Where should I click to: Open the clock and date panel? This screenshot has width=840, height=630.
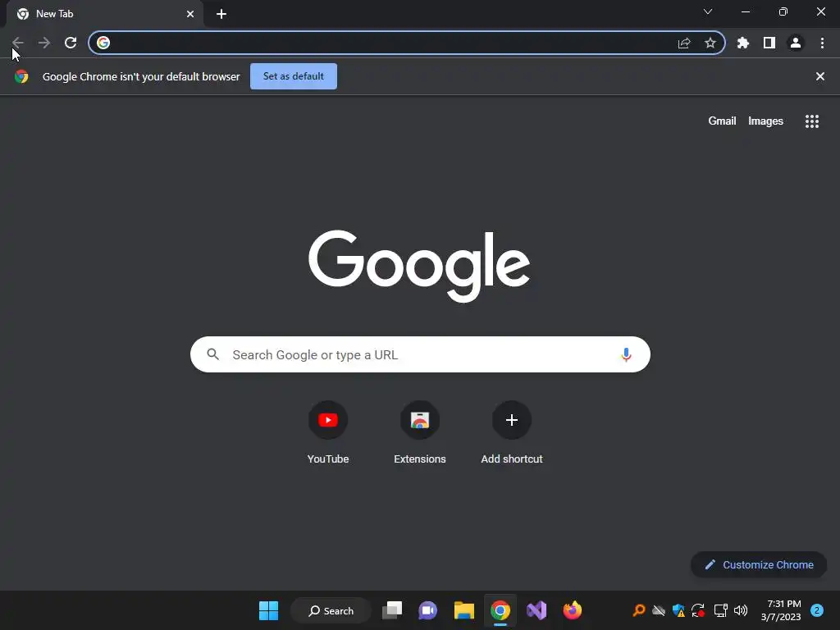[x=781, y=610]
